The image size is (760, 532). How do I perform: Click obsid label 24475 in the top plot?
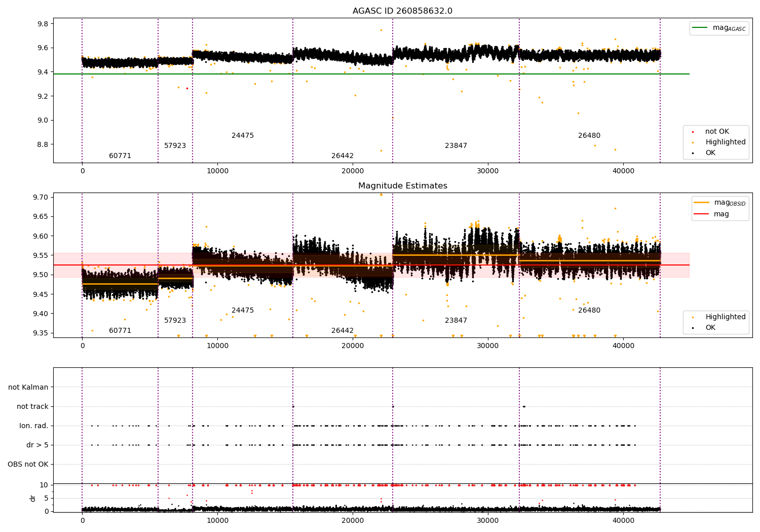(x=243, y=136)
